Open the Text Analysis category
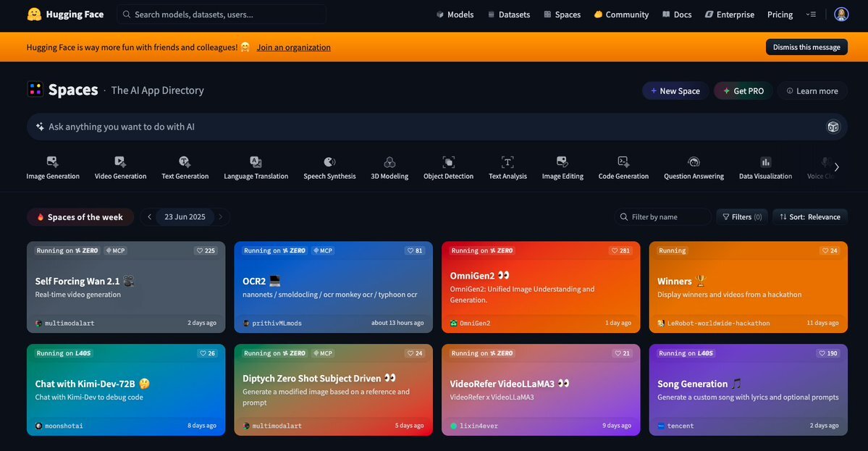Viewport: 868px width, 451px height. pyautogui.click(x=507, y=168)
